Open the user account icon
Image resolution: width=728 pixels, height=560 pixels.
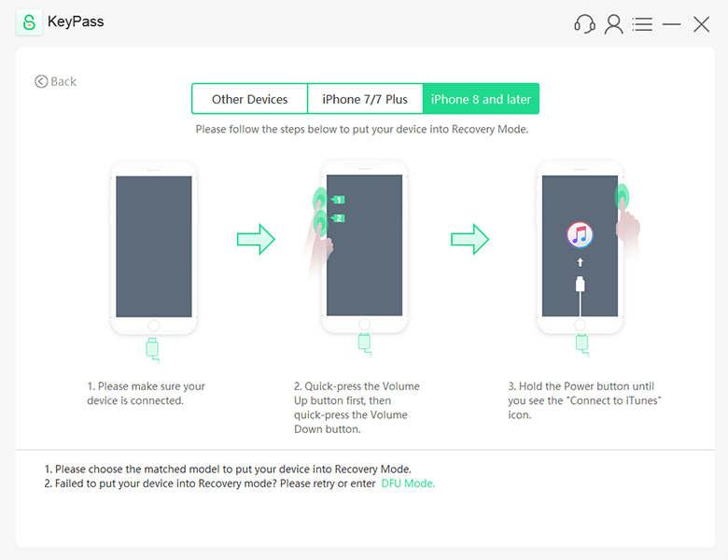tap(613, 24)
